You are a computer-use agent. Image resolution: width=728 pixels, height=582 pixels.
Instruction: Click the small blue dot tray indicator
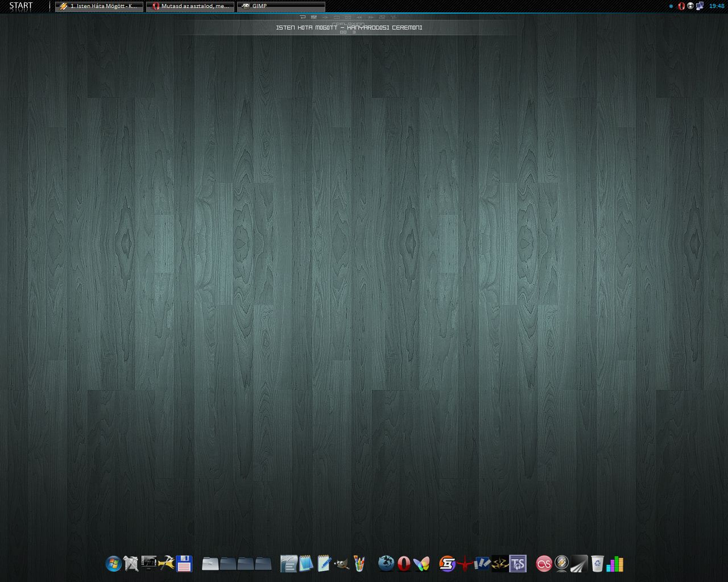click(x=671, y=6)
